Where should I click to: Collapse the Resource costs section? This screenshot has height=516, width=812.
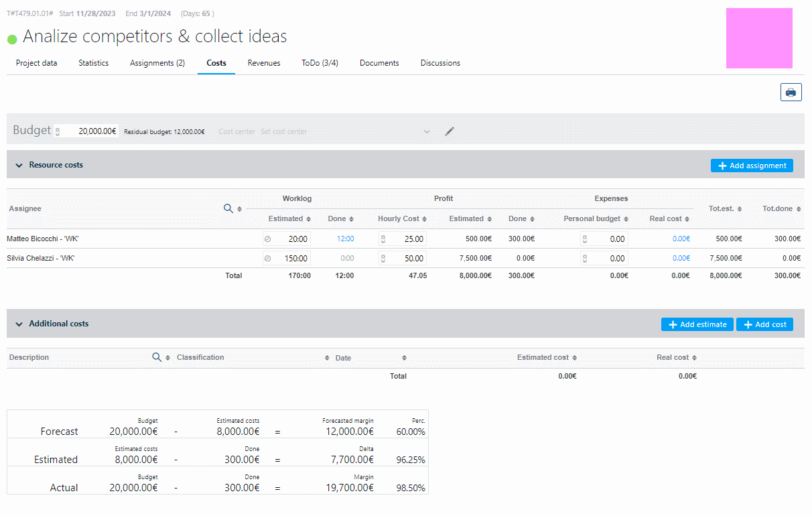tap(18, 164)
